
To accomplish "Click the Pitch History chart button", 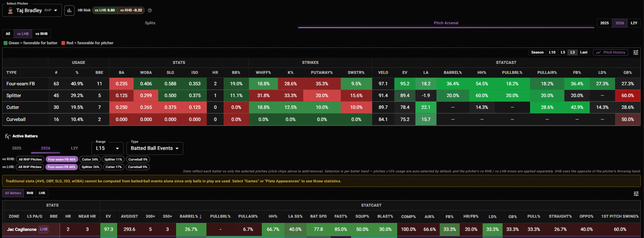I will point(610,52).
